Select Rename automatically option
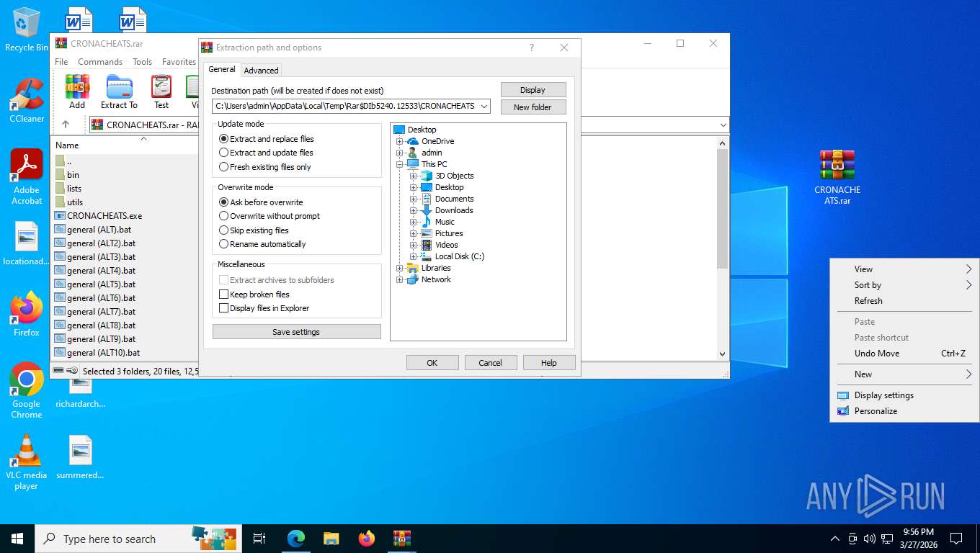980x553 pixels. (262, 244)
